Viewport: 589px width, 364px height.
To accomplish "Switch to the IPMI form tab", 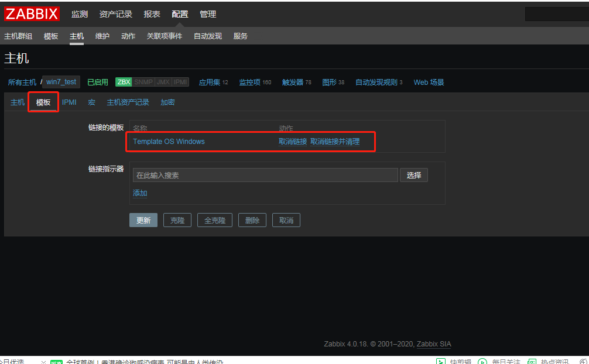I will coord(69,102).
